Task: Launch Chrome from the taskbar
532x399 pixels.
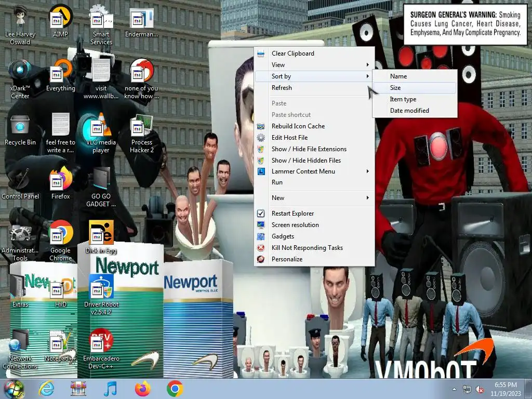Action: pyautogui.click(x=175, y=389)
